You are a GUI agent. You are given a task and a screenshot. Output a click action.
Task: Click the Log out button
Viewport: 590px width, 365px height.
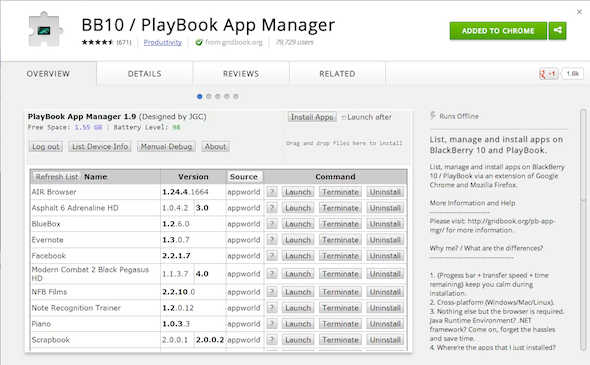tap(46, 146)
